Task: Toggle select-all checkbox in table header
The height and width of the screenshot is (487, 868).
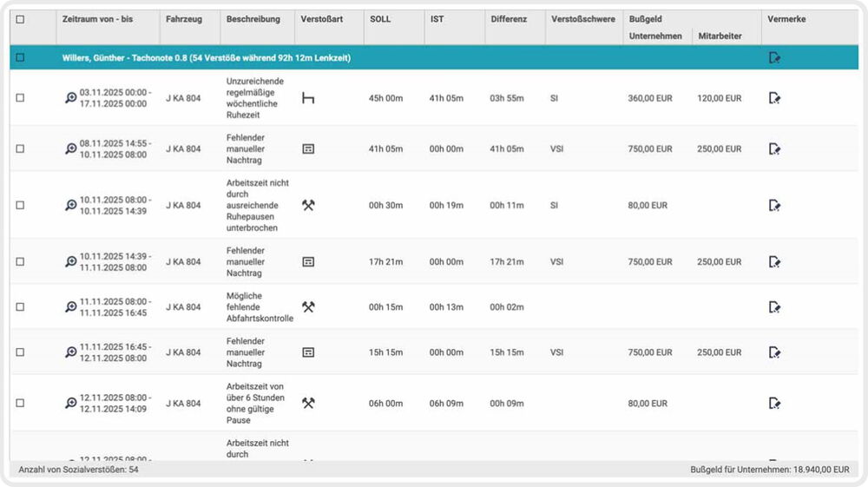Action: coord(20,19)
